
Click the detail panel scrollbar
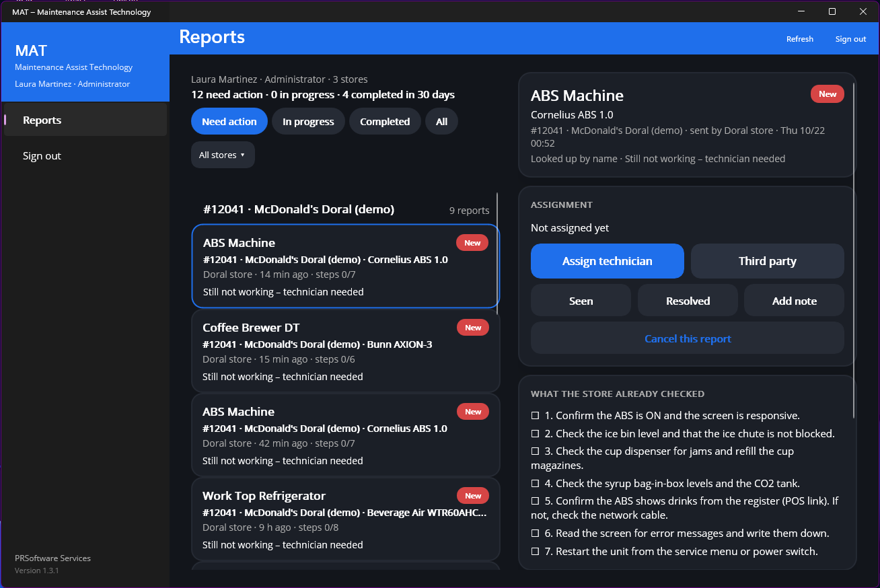point(854,249)
